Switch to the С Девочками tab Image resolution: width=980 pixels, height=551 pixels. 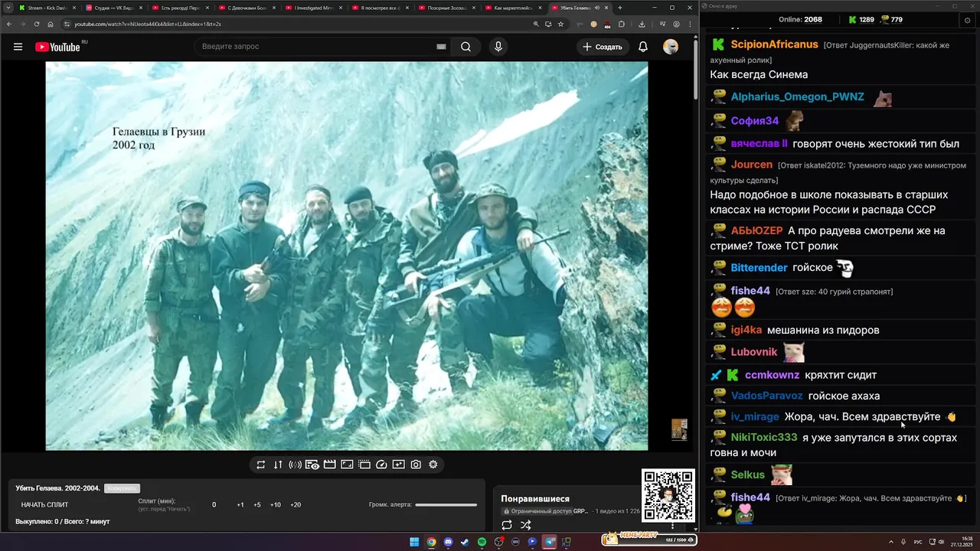coord(248,8)
